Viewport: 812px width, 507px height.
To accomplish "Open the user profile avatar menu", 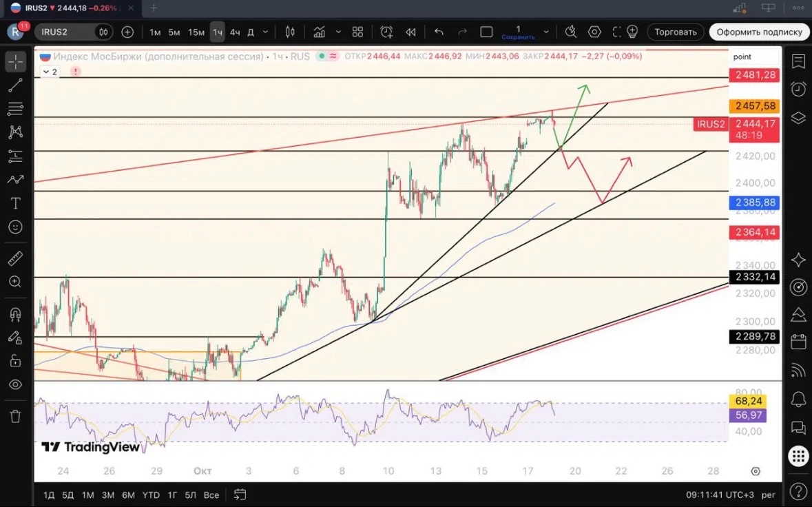I will pyautogui.click(x=16, y=32).
